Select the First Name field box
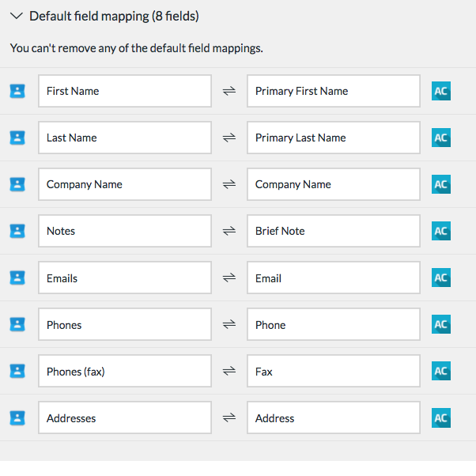Screen dimensions: 476x476 pos(125,91)
